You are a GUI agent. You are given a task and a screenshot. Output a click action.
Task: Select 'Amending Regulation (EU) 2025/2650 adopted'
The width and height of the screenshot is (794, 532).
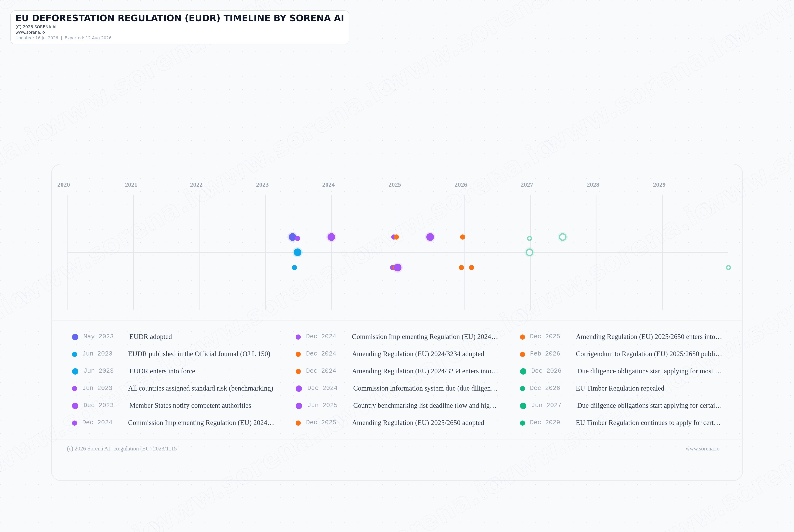click(x=418, y=423)
